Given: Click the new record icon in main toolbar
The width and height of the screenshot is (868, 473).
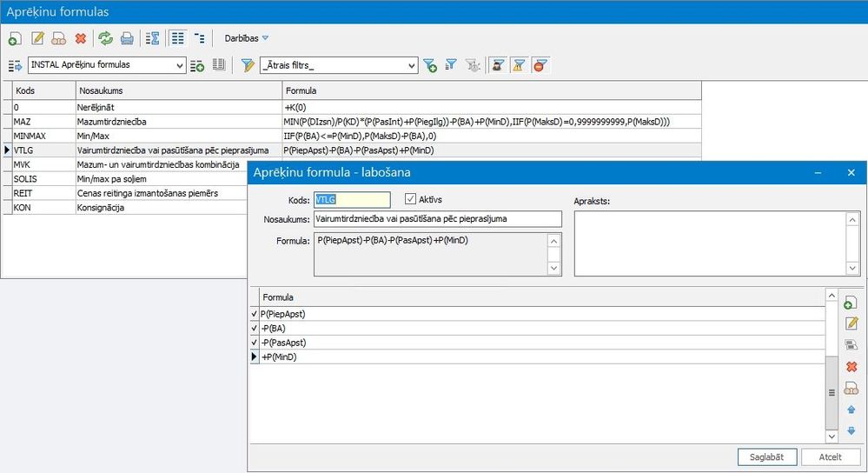Looking at the screenshot, I should pyautogui.click(x=15, y=38).
